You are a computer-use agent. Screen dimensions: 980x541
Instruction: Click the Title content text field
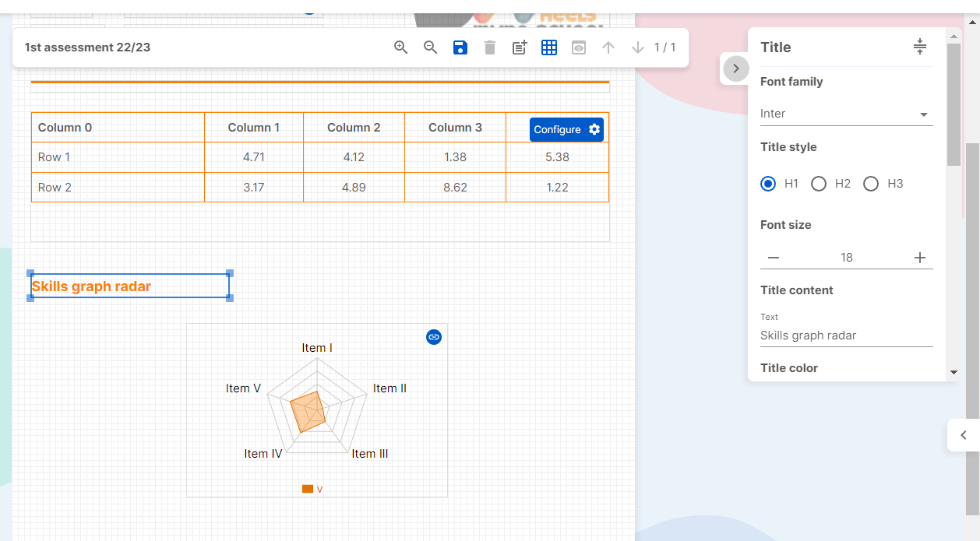click(846, 335)
